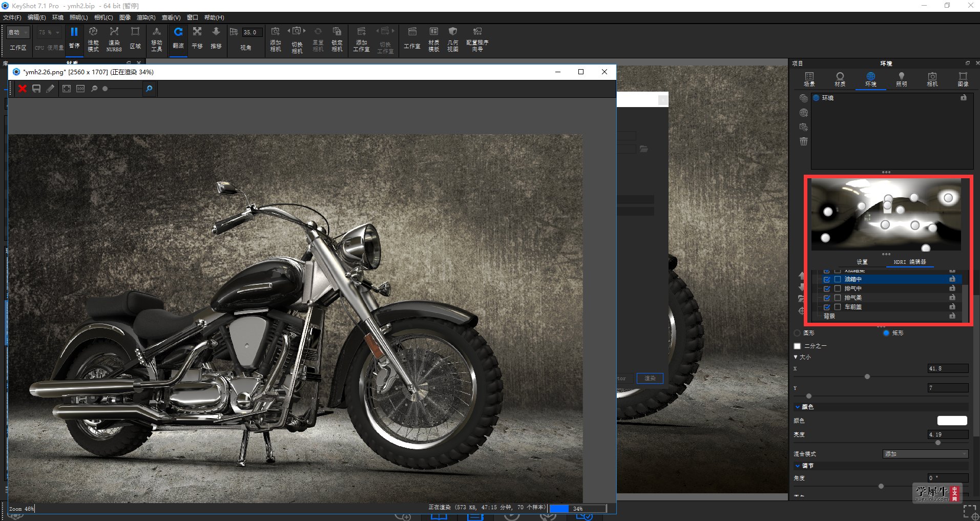980x521 pixels.
Task: Click add camera (添加相机)
Action: pyautogui.click(x=276, y=39)
